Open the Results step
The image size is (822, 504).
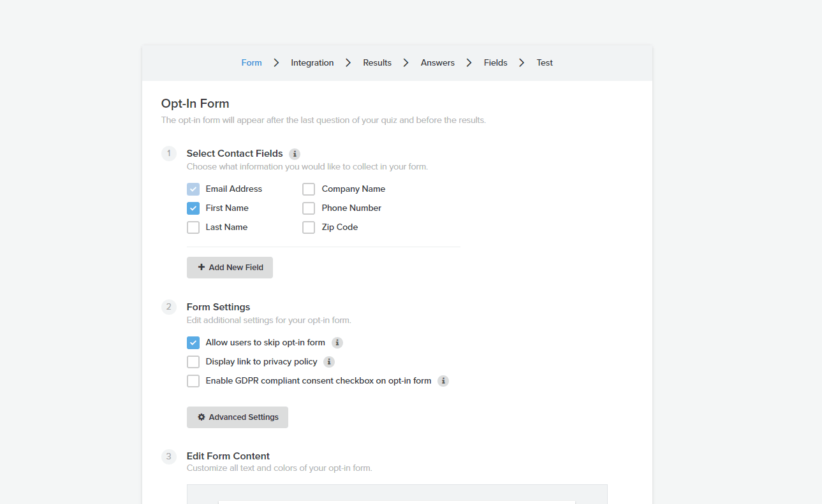tap(378, 62)
